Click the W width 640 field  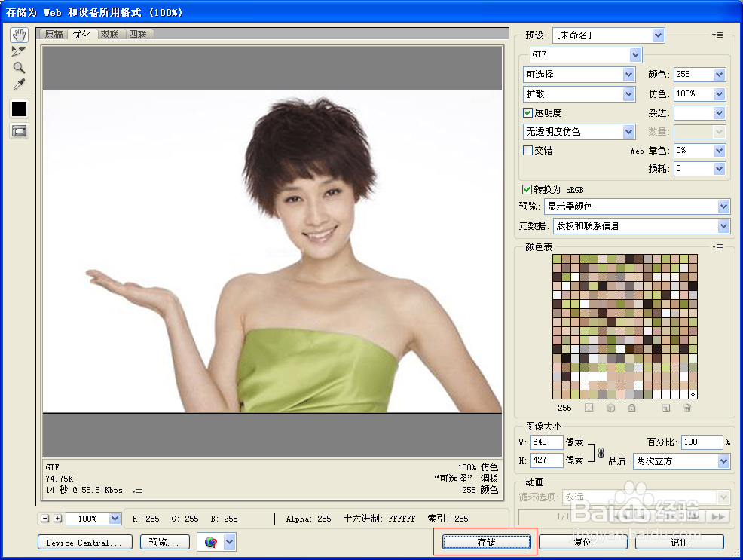click(x=546, y=442)
